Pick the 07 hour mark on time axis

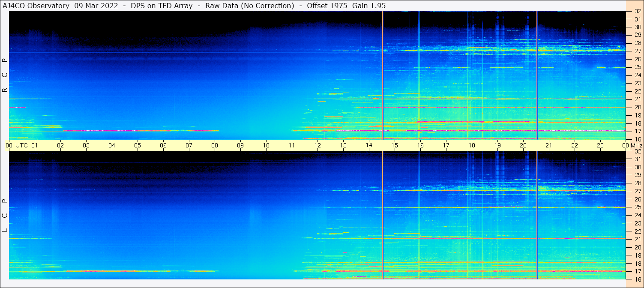pyautogui.click(x=189, y=145)
